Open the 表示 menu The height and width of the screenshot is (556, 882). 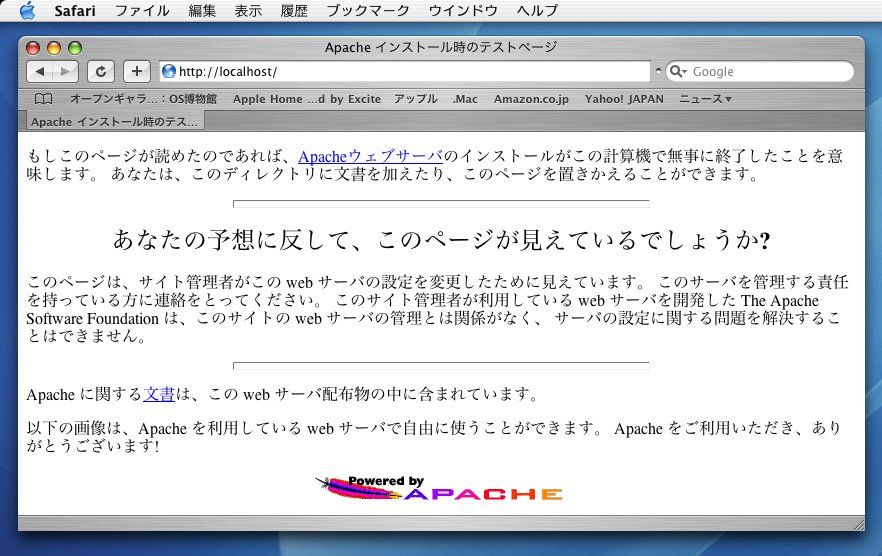click(x=248, y=11)
